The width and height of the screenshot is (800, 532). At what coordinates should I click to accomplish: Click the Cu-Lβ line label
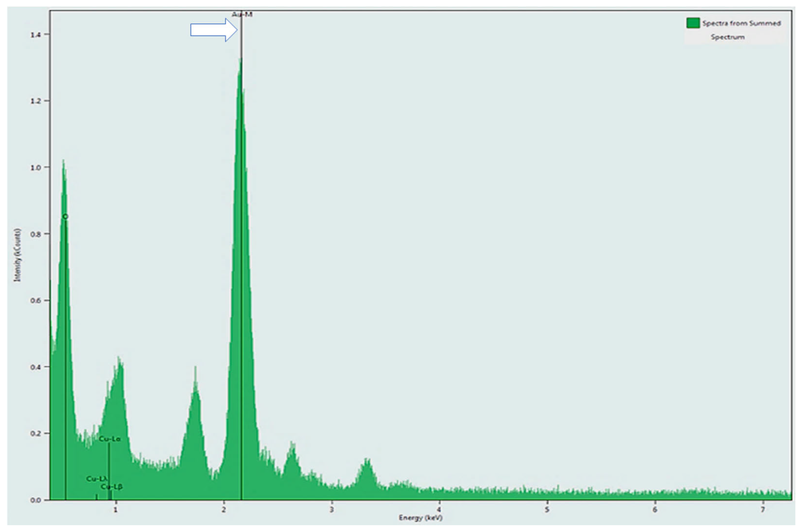[112, 487]
